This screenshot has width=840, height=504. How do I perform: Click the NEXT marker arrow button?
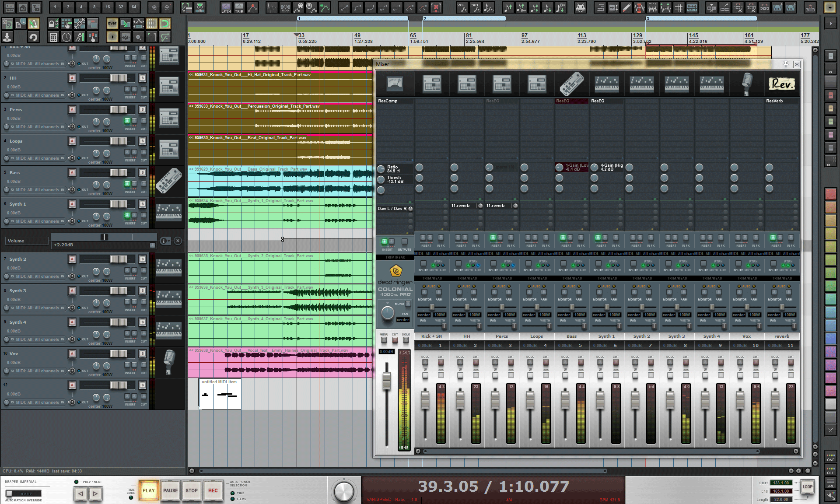pyautogui.click(x=95, y=494)
